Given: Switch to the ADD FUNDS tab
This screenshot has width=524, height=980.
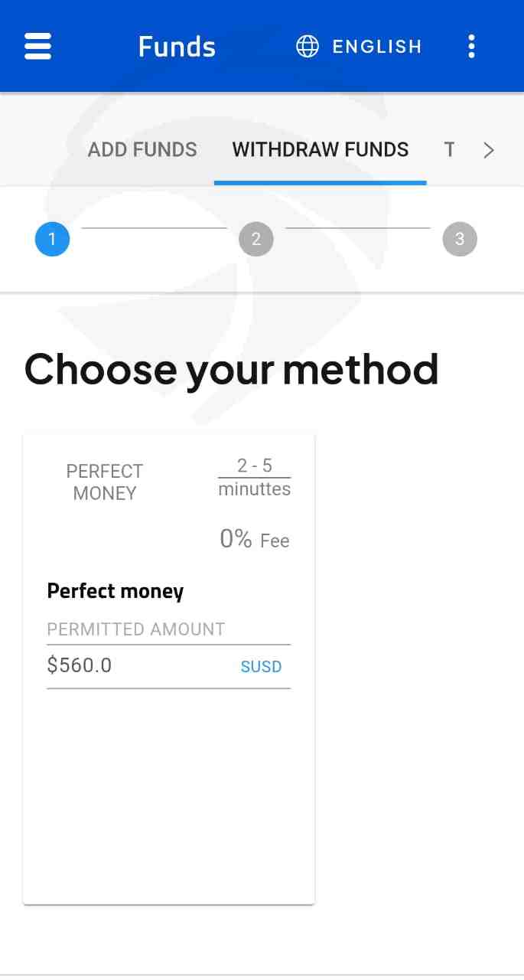Looking at the screenshot, I should pyautogui.click(x=142, y=149).
